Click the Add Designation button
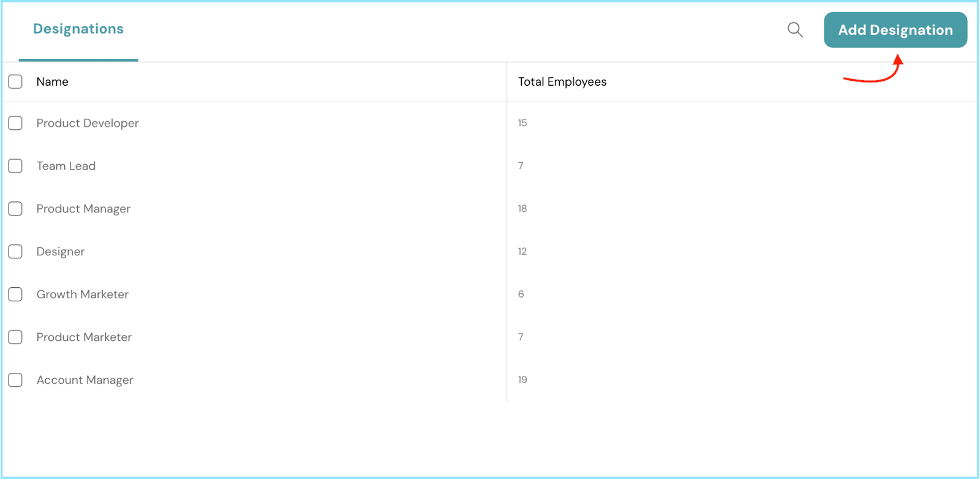This screenshot has height=480, width=980. tap(895, 30)
